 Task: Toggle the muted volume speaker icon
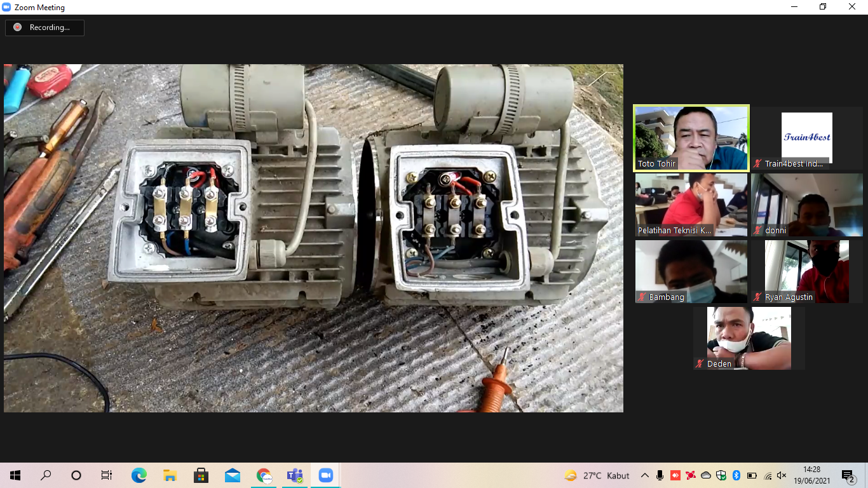coord(782,475)
